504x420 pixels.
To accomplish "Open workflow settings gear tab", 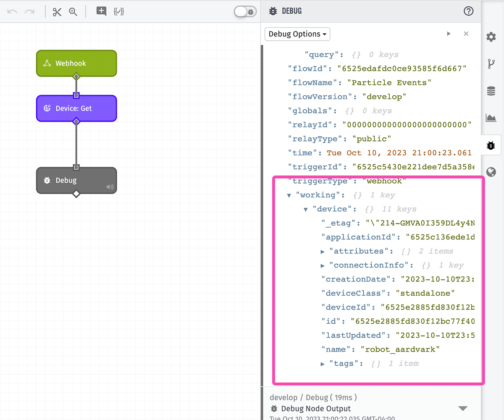I will [491, 37].
